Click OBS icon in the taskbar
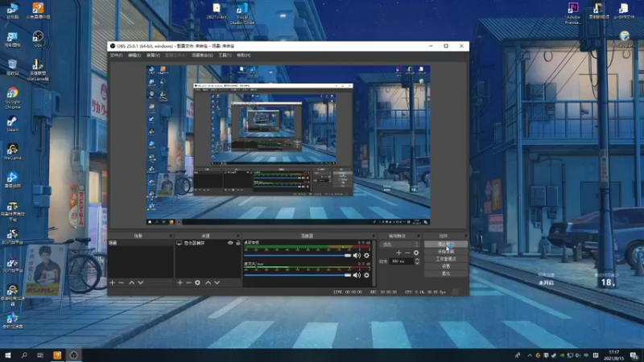The image size is (644, 362). 73,356
